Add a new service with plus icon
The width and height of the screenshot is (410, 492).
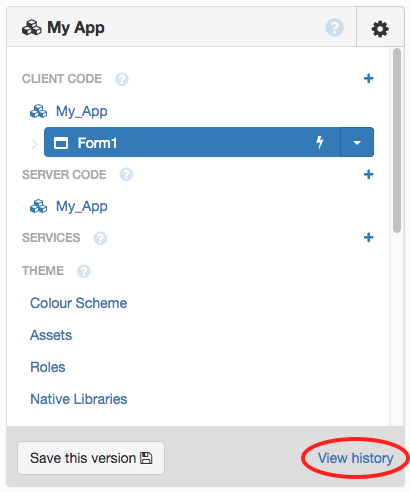click(368, 237)
